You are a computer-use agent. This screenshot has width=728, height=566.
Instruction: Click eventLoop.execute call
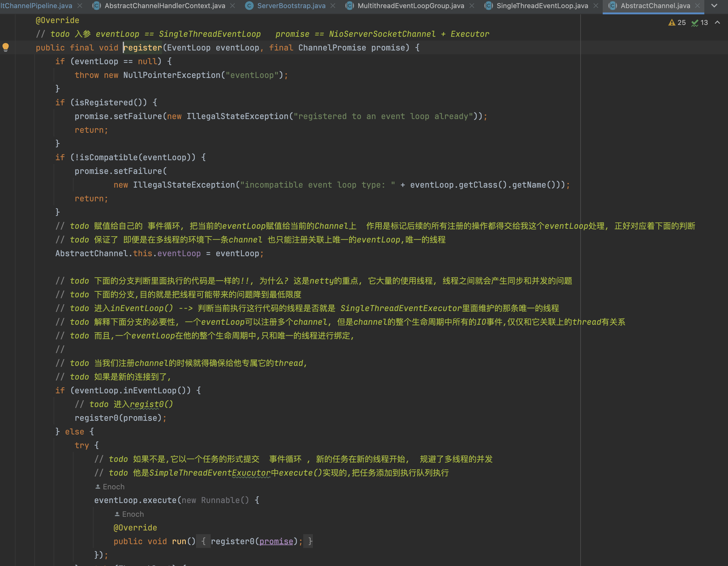tap(135, 500)
